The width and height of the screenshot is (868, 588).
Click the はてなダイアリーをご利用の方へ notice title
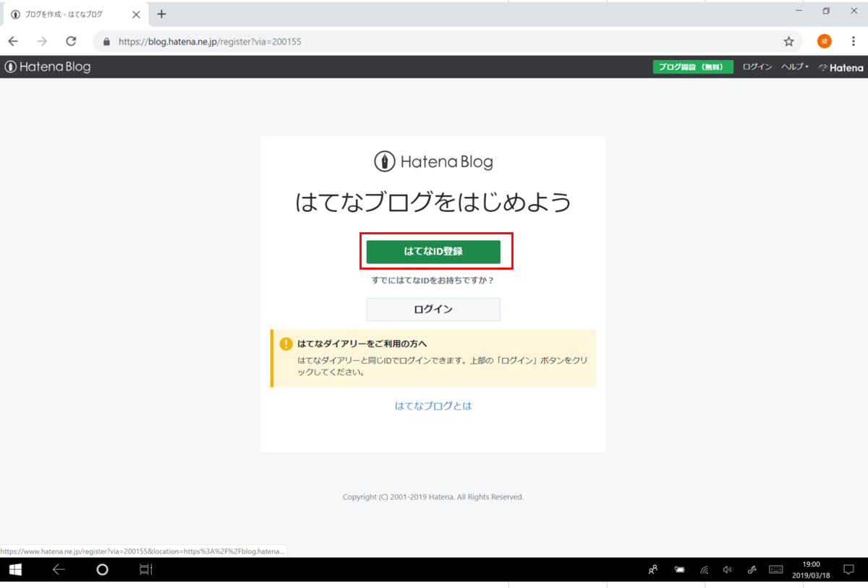362,344
